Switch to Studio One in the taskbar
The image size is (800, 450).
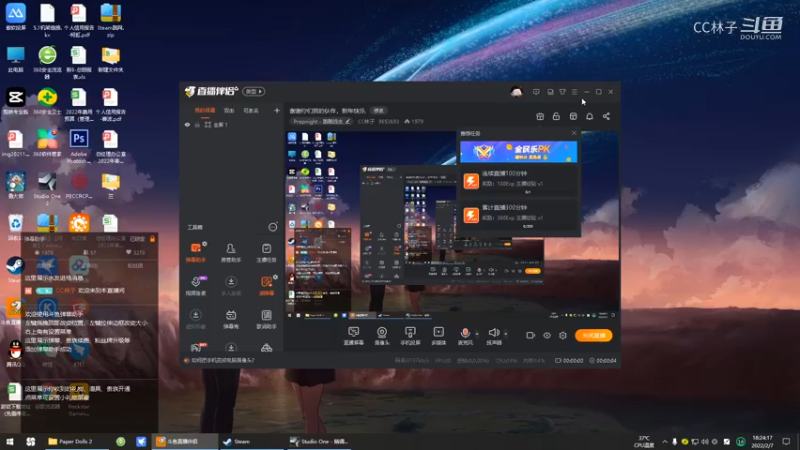319,441
